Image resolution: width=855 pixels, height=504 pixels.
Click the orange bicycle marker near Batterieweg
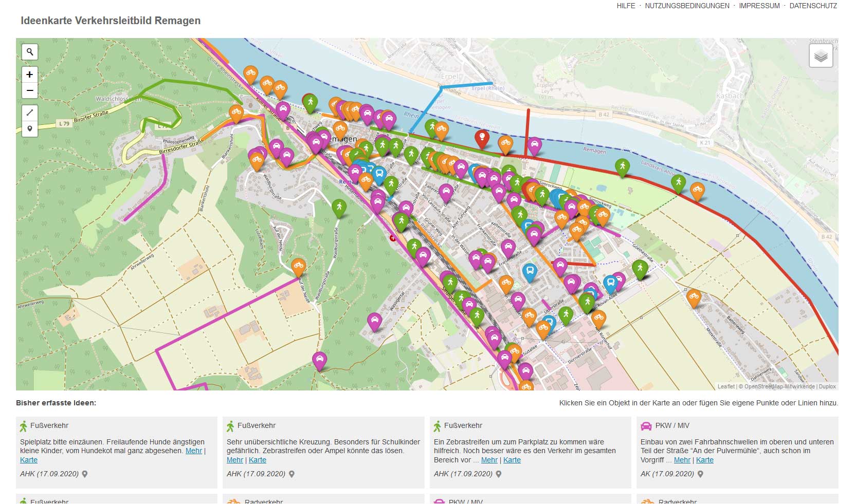pyautogui.click(x=694, y=298)
